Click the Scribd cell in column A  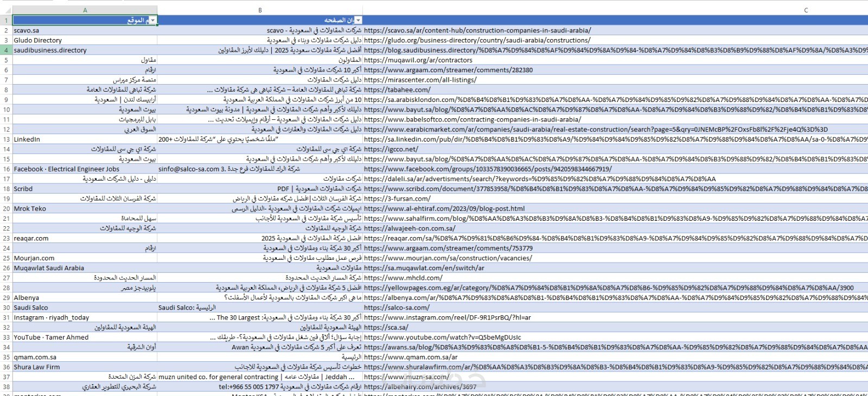pyautogui.click(x=85, y=189)
